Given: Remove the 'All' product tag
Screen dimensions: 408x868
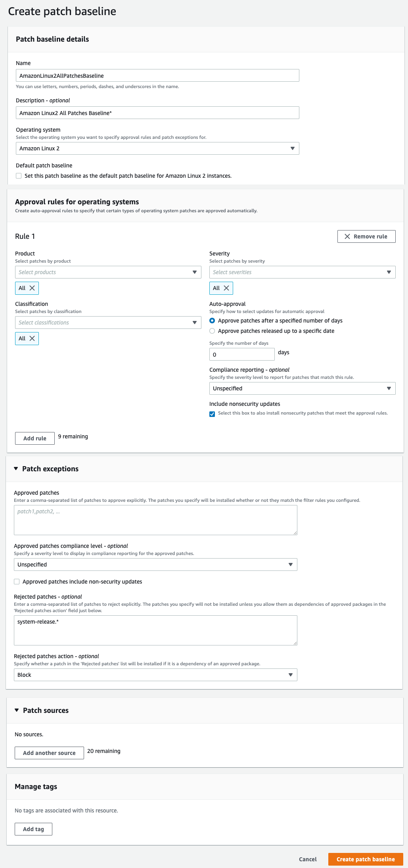Looking at the screenshot, I should coord(32,288).
